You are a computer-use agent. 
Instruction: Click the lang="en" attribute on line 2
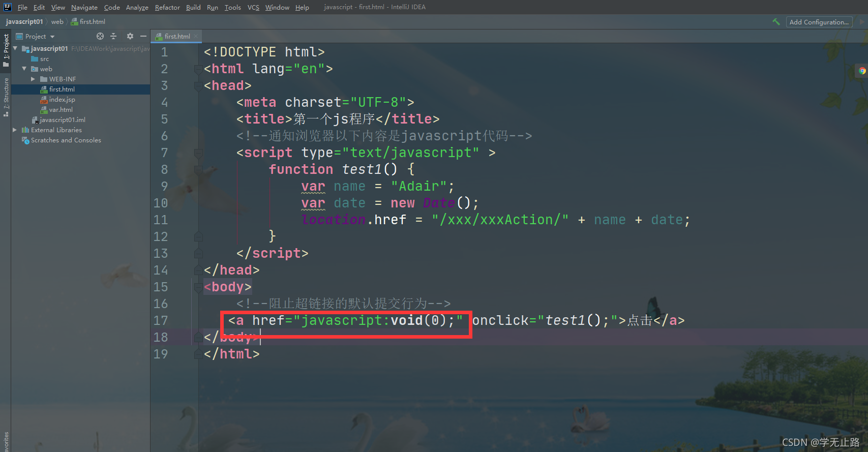coord(288,69)
